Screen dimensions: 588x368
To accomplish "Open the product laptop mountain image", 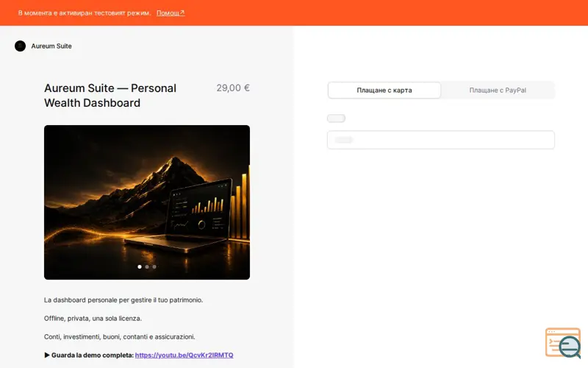I will coord(147,202).
